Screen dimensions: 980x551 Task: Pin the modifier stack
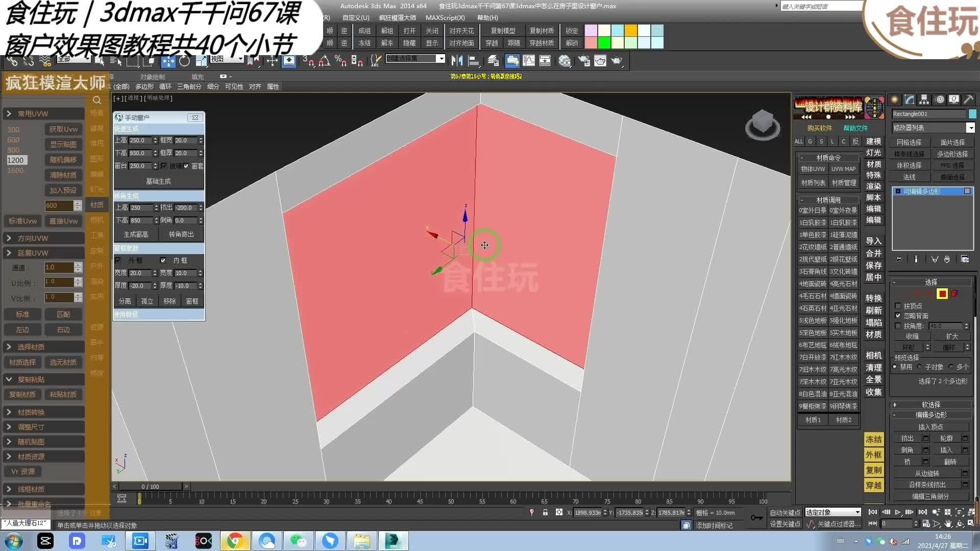899,259
